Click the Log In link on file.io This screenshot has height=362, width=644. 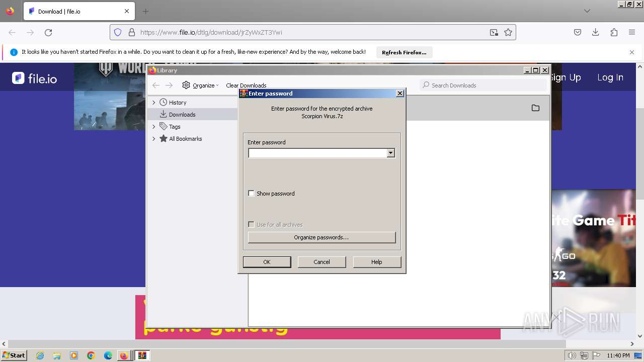click(x=610, y=77)
